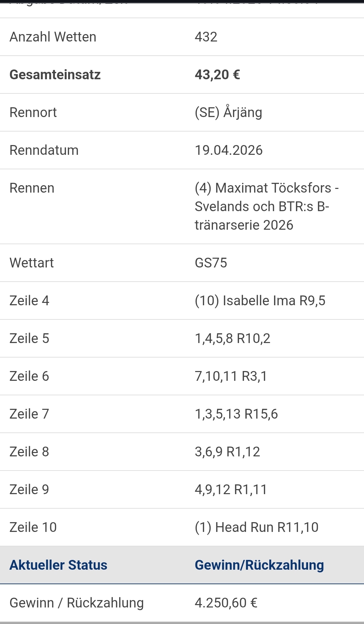Tap the Rennen row label
364x624 pixels.
tap(32, 188)
